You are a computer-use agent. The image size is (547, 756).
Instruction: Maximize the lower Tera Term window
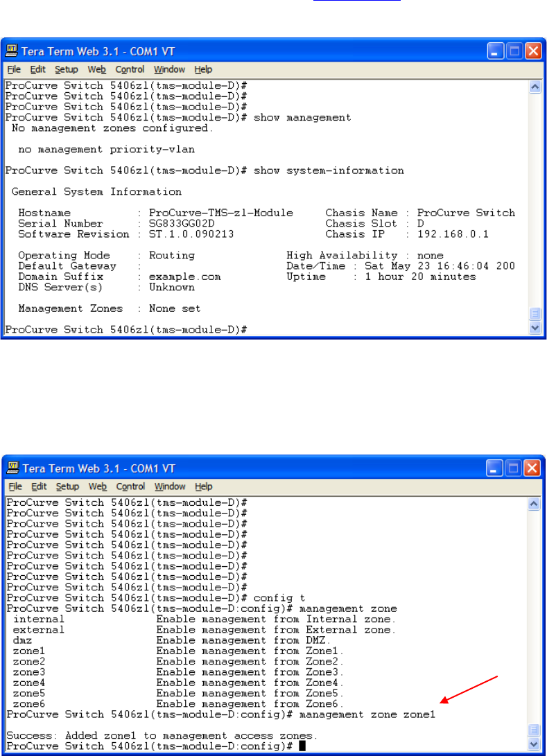click(513, 468)
